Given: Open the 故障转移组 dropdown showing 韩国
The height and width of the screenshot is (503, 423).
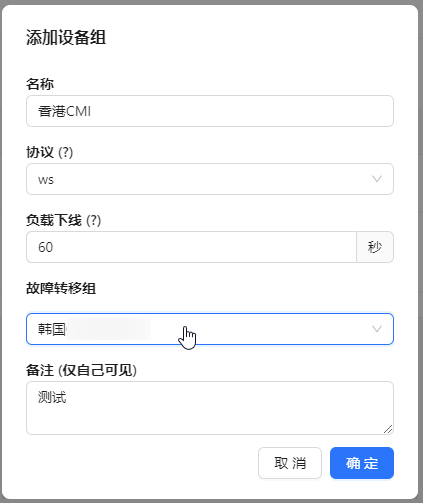Looking at the screenshot, I should point(210,329).
